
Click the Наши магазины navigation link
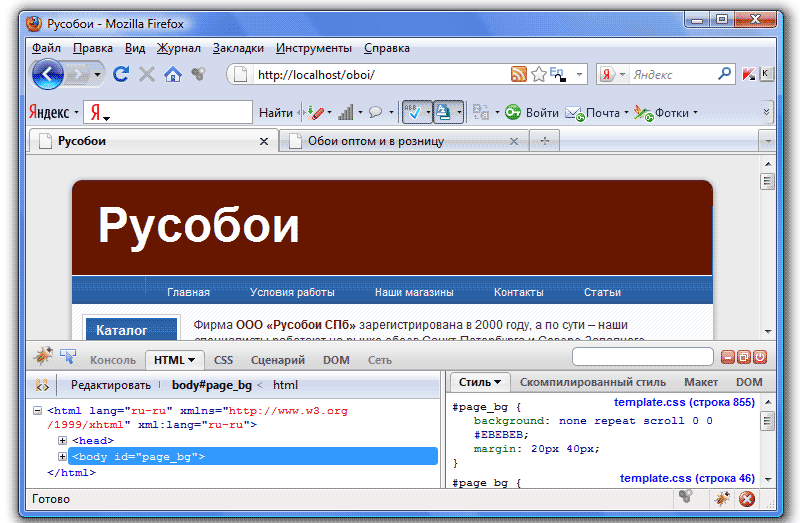pos(414,292)
